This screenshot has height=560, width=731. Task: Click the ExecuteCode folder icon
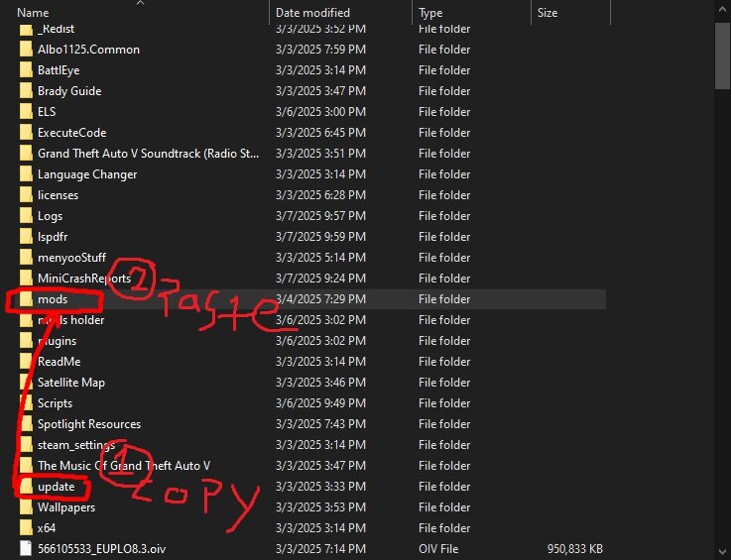click(26, 133)
